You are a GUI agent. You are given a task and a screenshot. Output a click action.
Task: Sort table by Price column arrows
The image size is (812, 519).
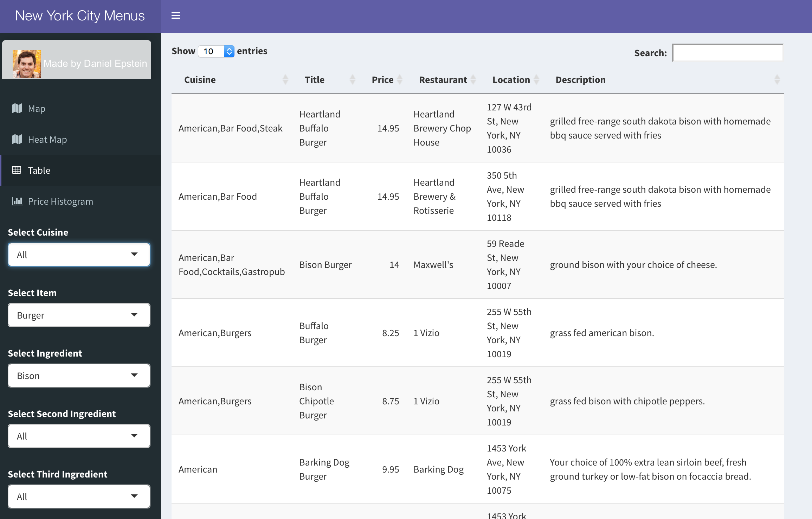[x=400, y=80]
